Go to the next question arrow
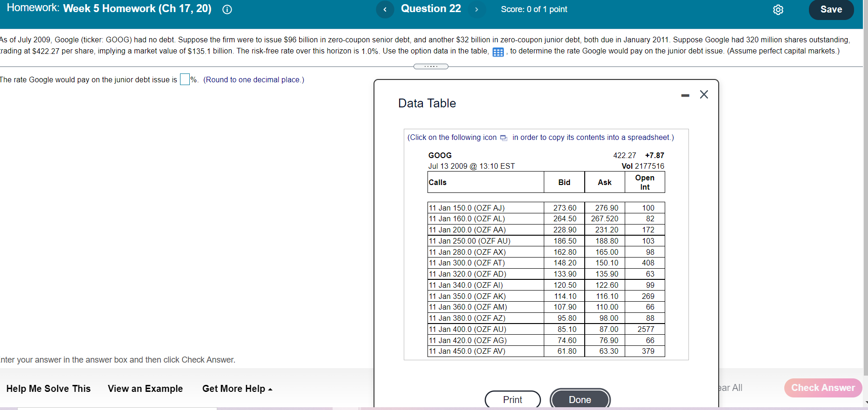This screenshot has width=868, height=410. [x=476, y=9]
